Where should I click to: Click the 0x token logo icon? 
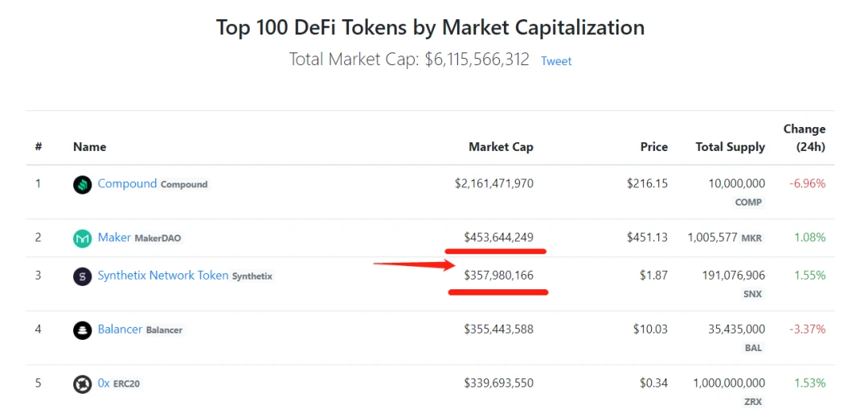tap(82, 384)
